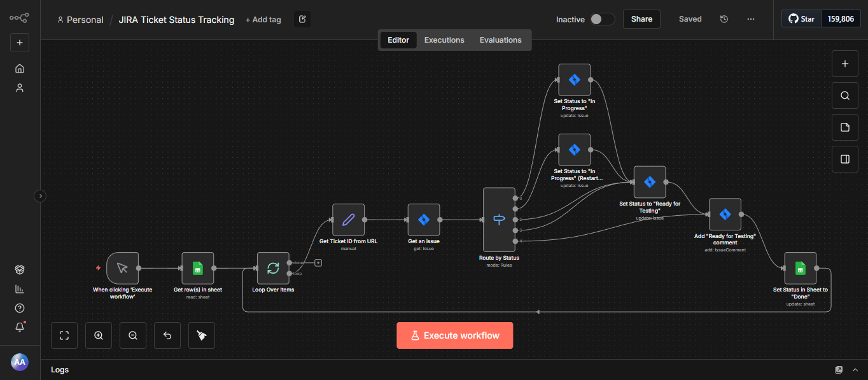The image size is (868, 380).
Task: Collapse the Logs panel
Action: tap(855, 369)
